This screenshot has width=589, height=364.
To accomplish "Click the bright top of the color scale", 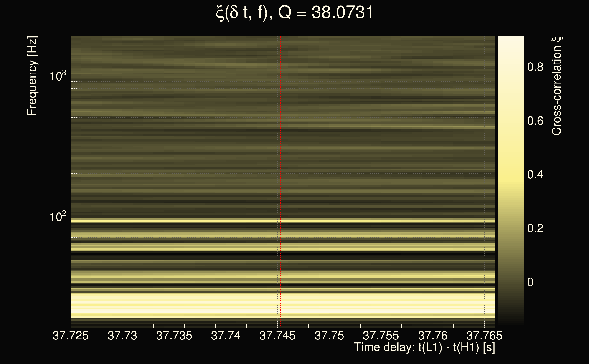I will (x=510, y=42).
